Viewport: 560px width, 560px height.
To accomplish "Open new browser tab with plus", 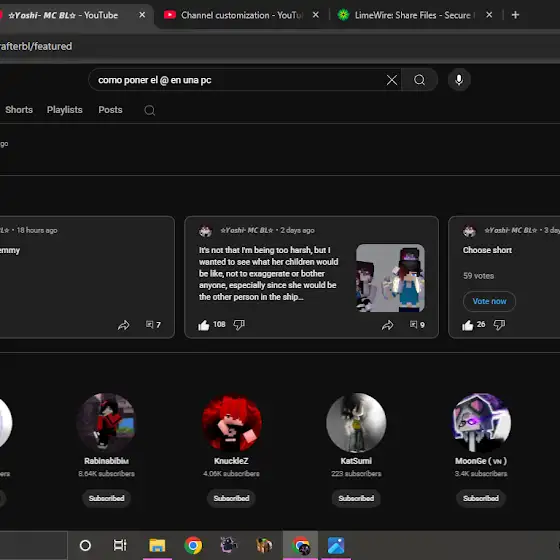I will click(x=515, y=15).
